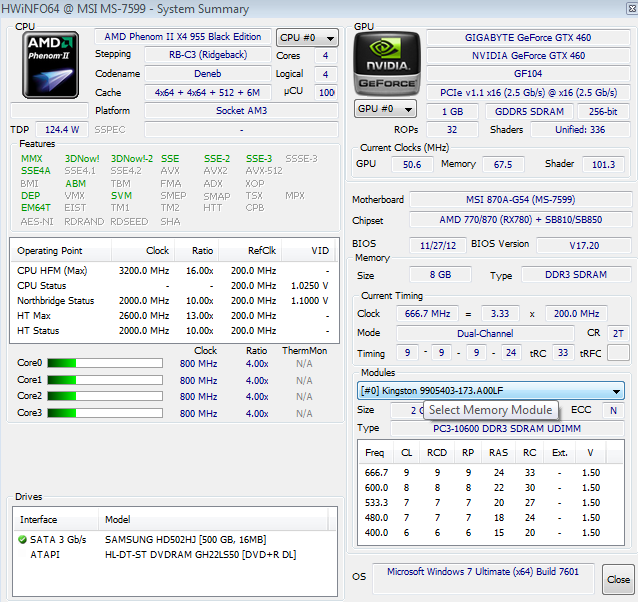Screen dimensions: 641x602
Task: Click the ECC value N field
Action: pyautogui.click(x=613, y=410)
